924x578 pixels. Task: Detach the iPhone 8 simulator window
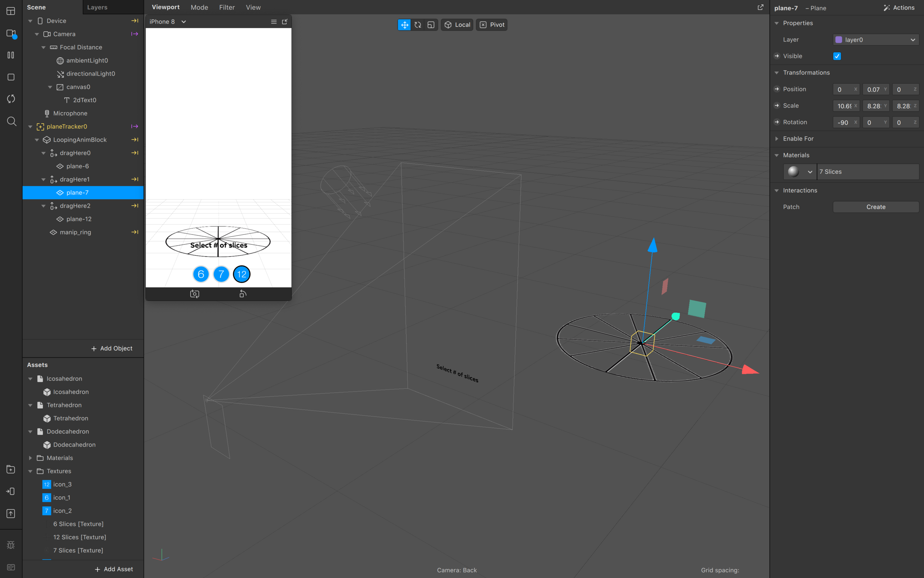coord(285,22)
